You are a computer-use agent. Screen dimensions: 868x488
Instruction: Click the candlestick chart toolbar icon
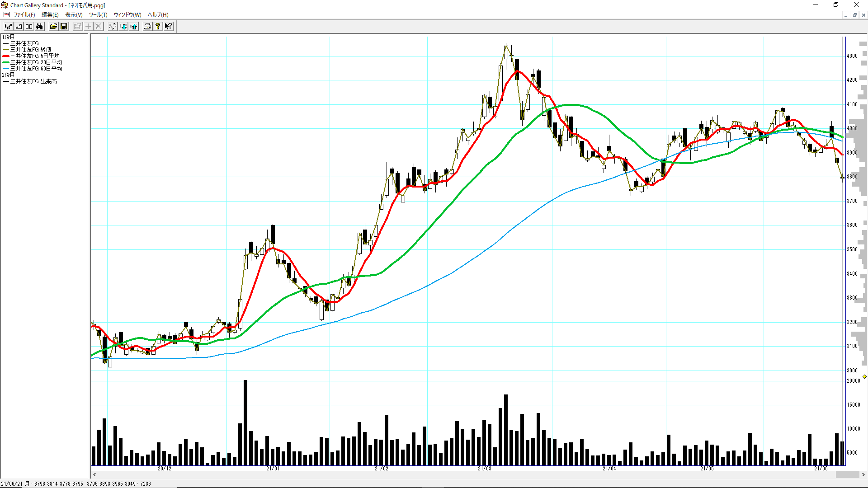point(8,27)
